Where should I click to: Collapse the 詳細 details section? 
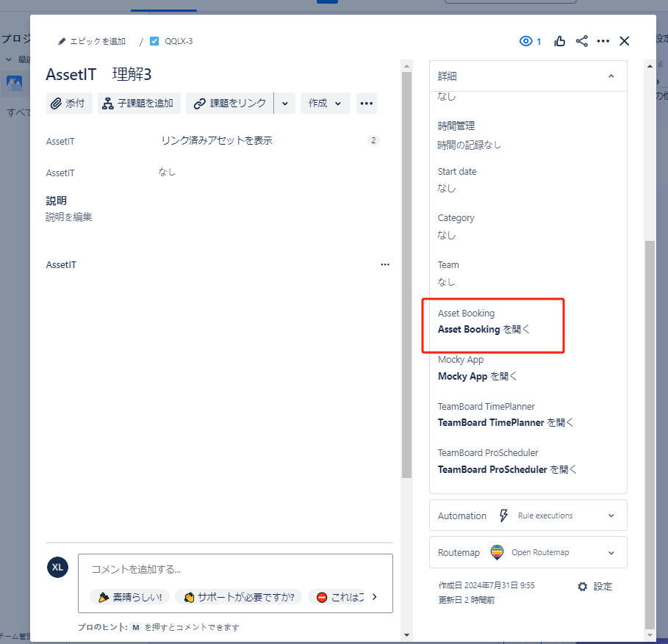pyautogui.click(x=611, y=76)
